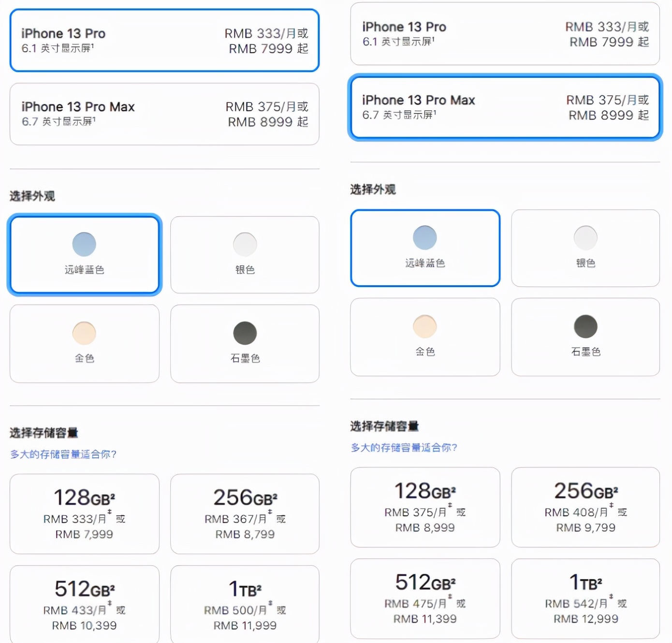The image size is (672, 643).
Task: Pick 远峰蓝色 color swatch in right panel
Action: pyautogui.click(x=425, y=248)
